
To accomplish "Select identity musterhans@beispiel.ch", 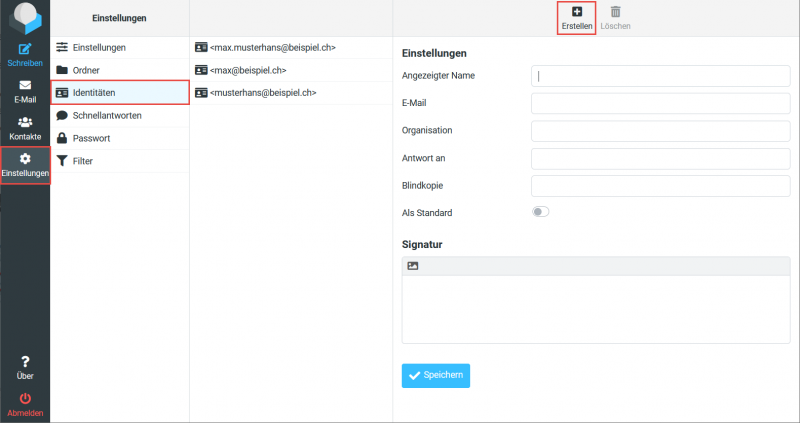I will tap(263, 92).
